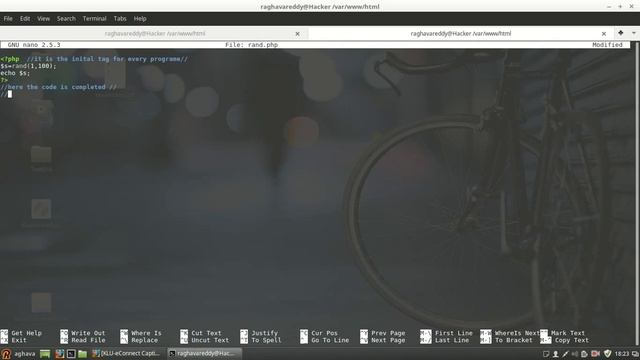640x360 pixels.
Task: Click the 'GNU nano 2.5.3' header text
Action: pos(34,45)
